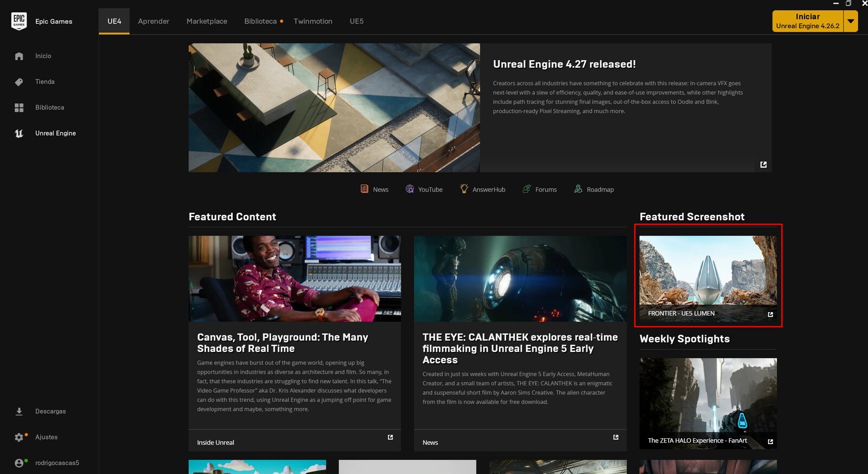Switch to the UE4 tab
The width and height of the screenshot is (868, 474).
click(114, 21)
